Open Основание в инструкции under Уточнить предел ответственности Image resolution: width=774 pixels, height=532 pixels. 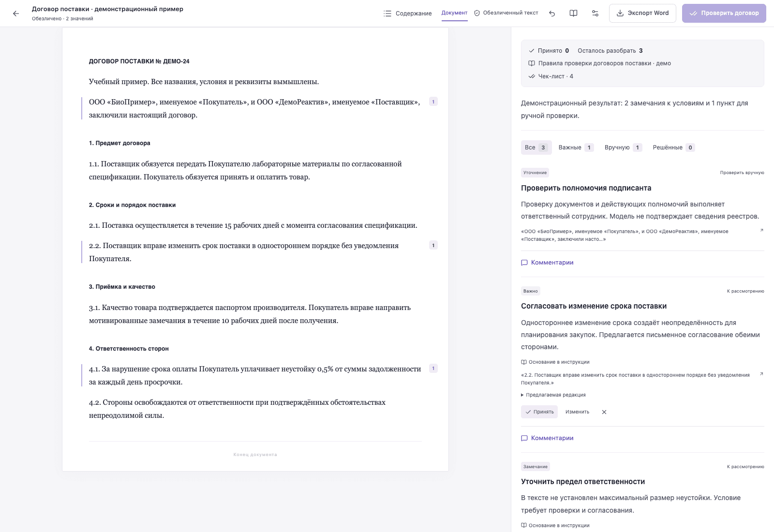[x=555, y=526]
